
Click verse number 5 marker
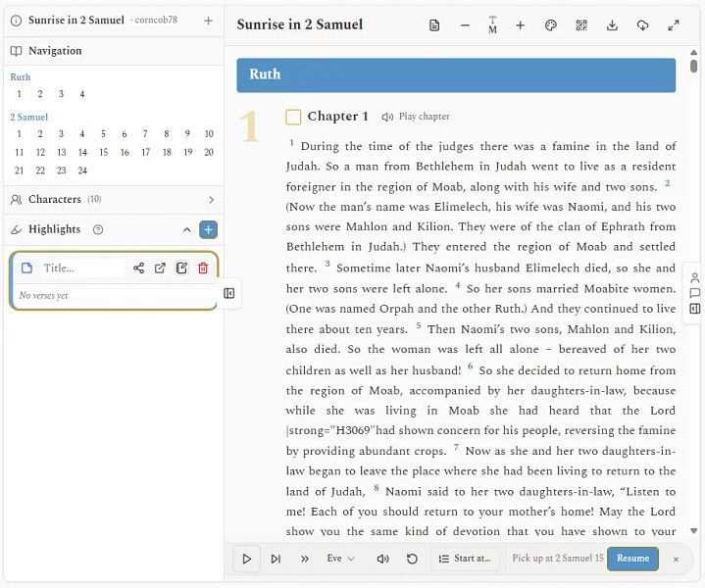point(419,325)
